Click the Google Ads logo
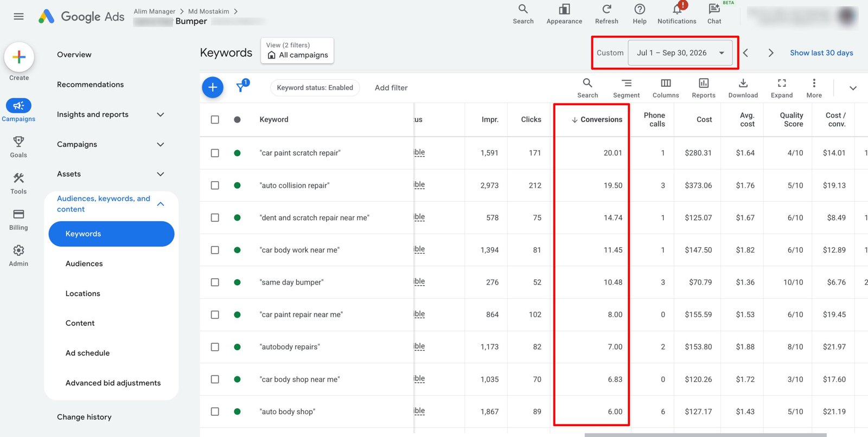The height and width of the screenshot is (437, 868). click(81, 16)
